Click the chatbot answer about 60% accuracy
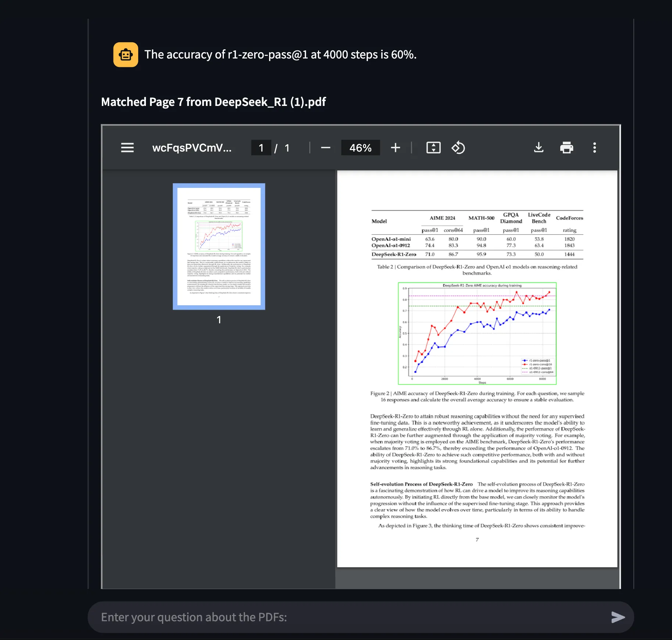672x640 pixels. pos(280,55)
